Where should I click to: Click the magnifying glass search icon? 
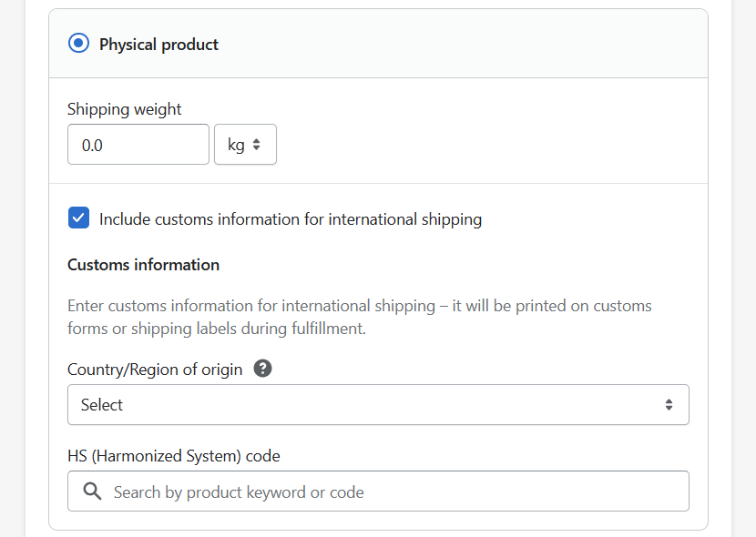[92, 491]
